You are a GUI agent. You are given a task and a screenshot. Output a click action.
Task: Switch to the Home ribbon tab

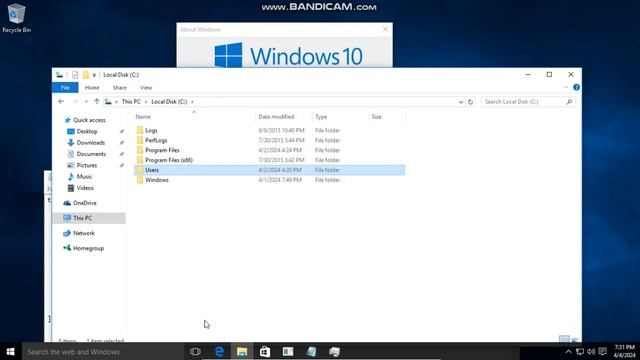[92, 88]
